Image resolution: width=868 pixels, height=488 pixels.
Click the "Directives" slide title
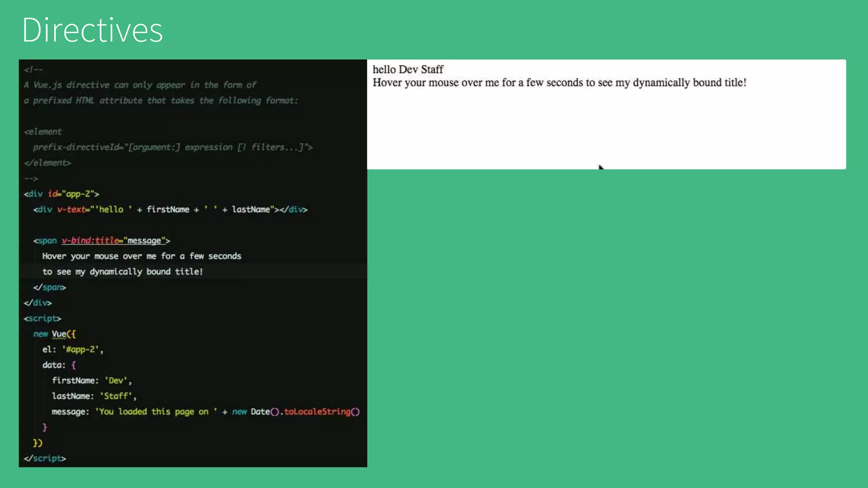92,30
